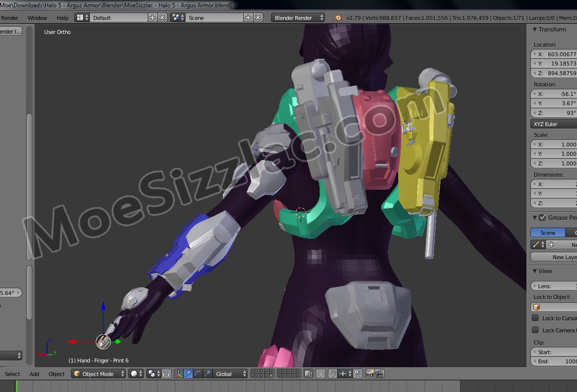Adjust the Scale Y value field
The image size is (577, 392).
pyautogui.click(x=554, y=154)
